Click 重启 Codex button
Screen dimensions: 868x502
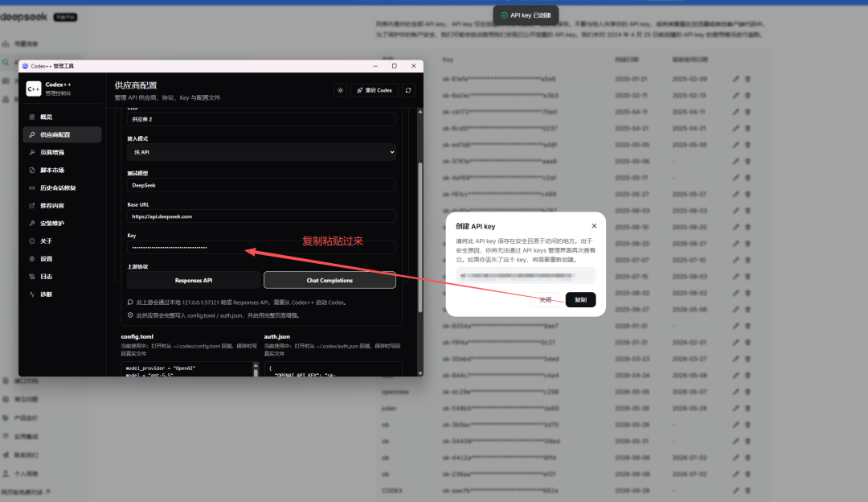click(x=375, y=90)
